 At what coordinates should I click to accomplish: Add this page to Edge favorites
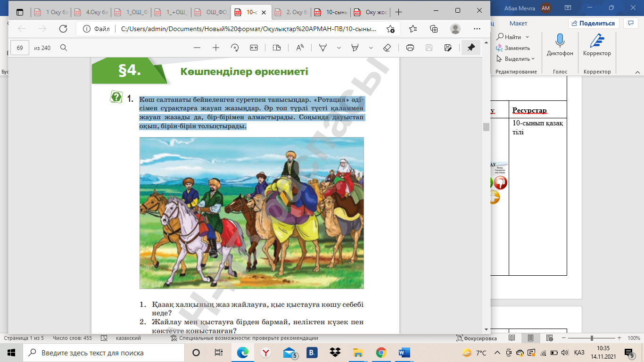(x=390, y=29)
